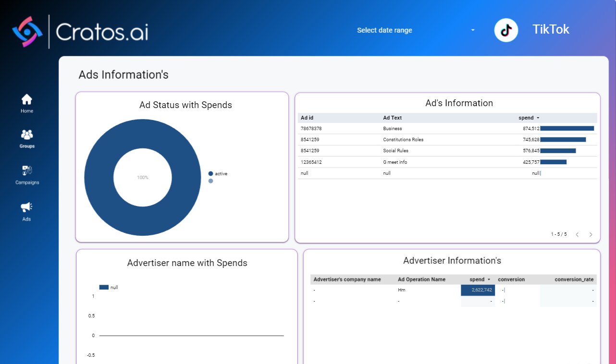The width and height of the screenshot is (616, 364).
Task: Click the Hm ad operation cell
Action: point(402,290)
